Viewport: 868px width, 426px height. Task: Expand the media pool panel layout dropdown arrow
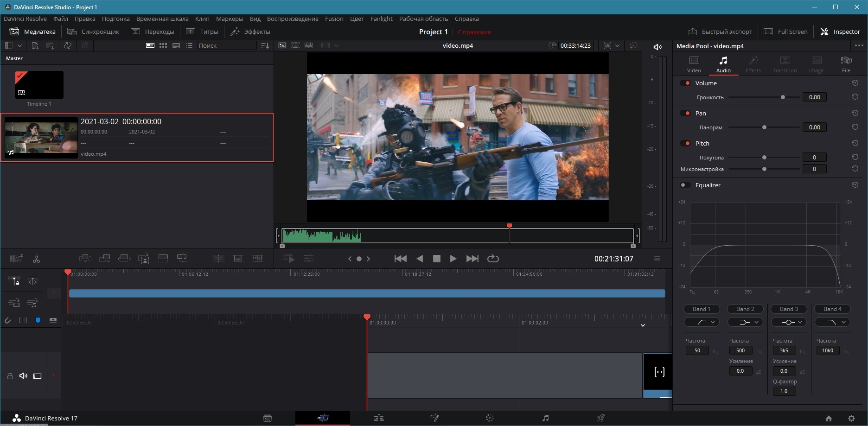point(19,45)
